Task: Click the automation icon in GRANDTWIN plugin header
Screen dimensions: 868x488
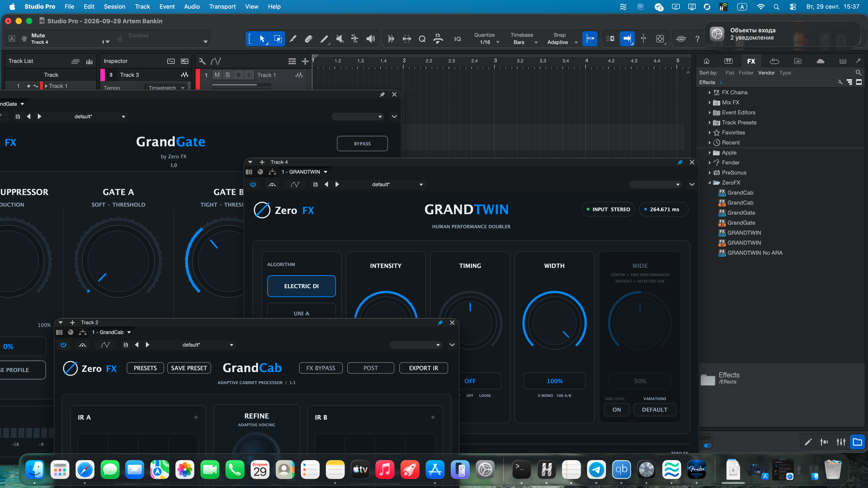Action: click(x=295, y=185)
